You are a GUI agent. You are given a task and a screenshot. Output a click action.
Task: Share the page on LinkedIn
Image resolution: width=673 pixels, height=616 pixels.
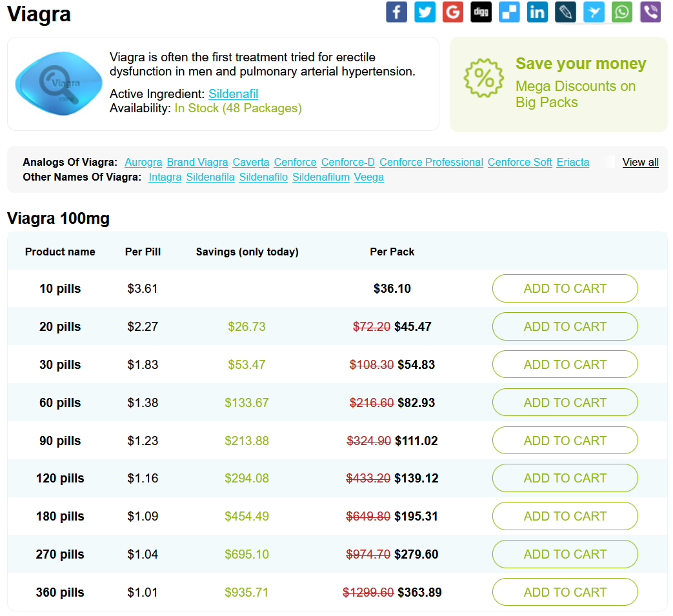(x=537, y=12)
